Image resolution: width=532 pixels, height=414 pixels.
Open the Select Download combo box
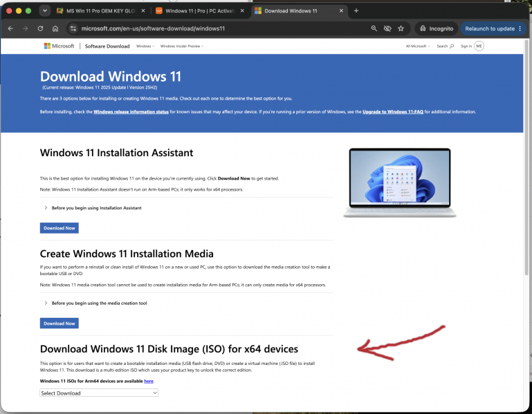tap(99, 393)
